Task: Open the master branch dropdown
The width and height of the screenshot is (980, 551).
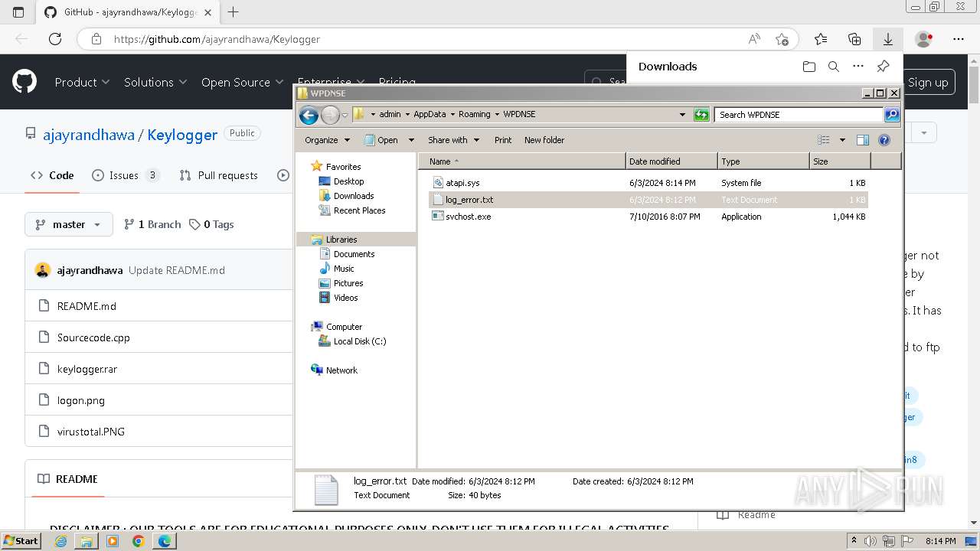Action: tap(69, 224)
